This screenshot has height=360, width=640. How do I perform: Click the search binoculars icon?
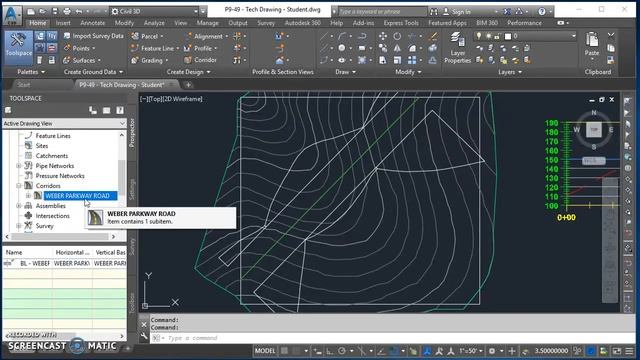pyautogui.click(x=434, y=11)
